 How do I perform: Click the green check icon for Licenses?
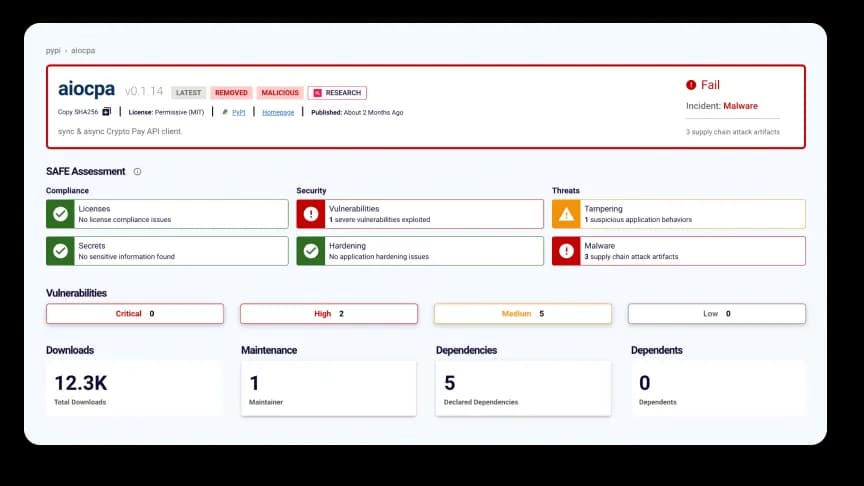(60, 214)
